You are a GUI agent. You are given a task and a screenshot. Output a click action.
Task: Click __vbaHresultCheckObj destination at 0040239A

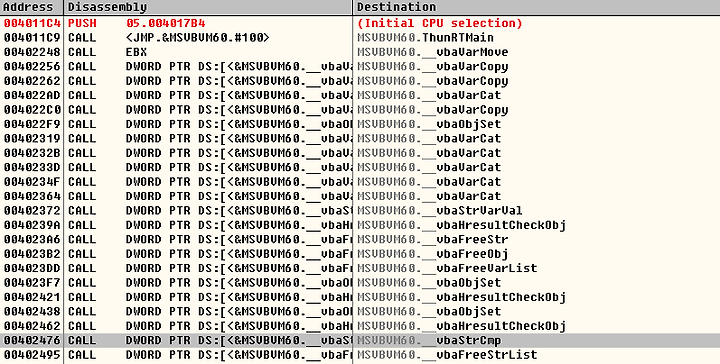click(461, 225)
